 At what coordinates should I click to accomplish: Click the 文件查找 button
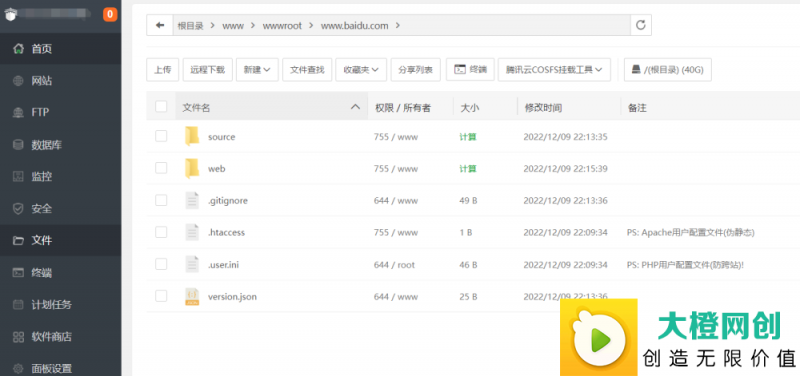(x=307, y=69)
